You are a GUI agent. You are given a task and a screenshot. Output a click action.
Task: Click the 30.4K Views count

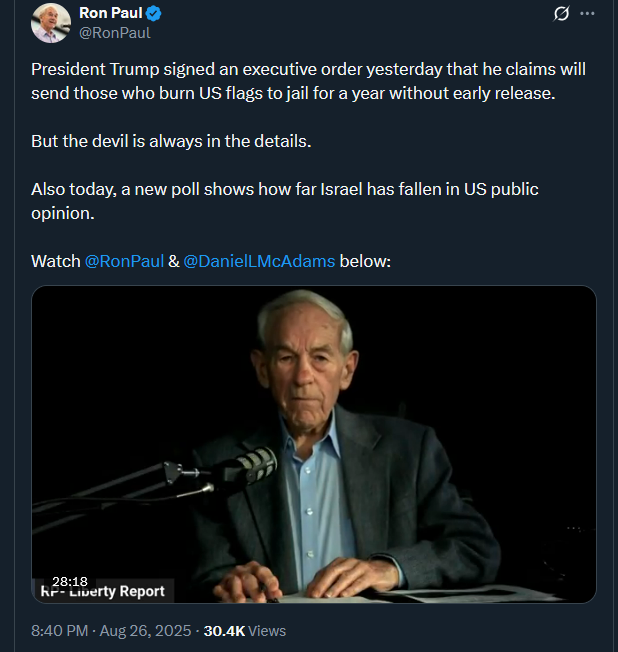point(245,631)
